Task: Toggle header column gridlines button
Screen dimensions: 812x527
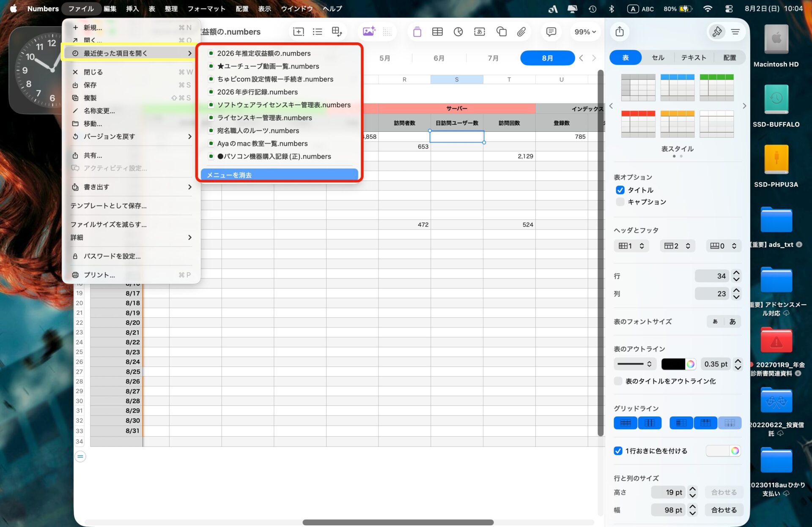Action: [681, 423]
